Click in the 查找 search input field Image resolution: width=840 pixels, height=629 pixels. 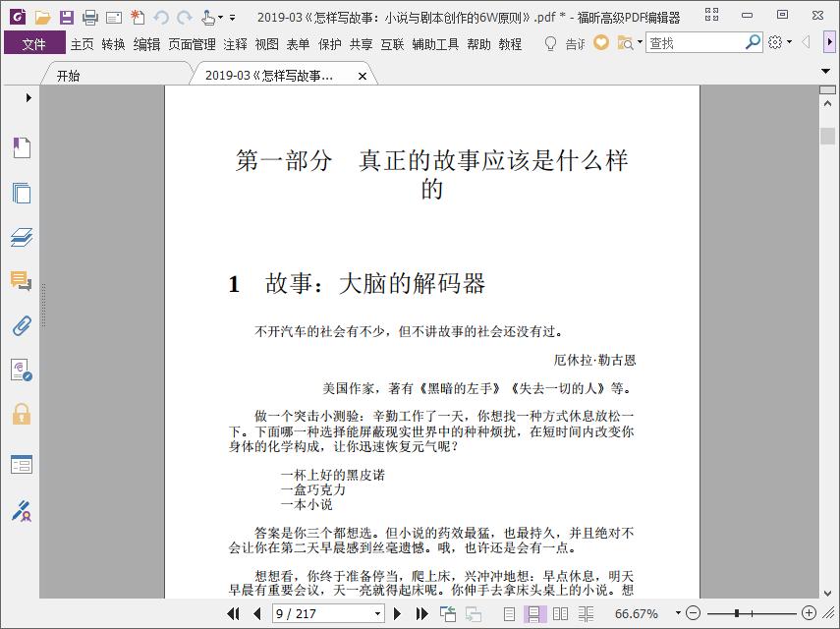click(x=695, y=42)
